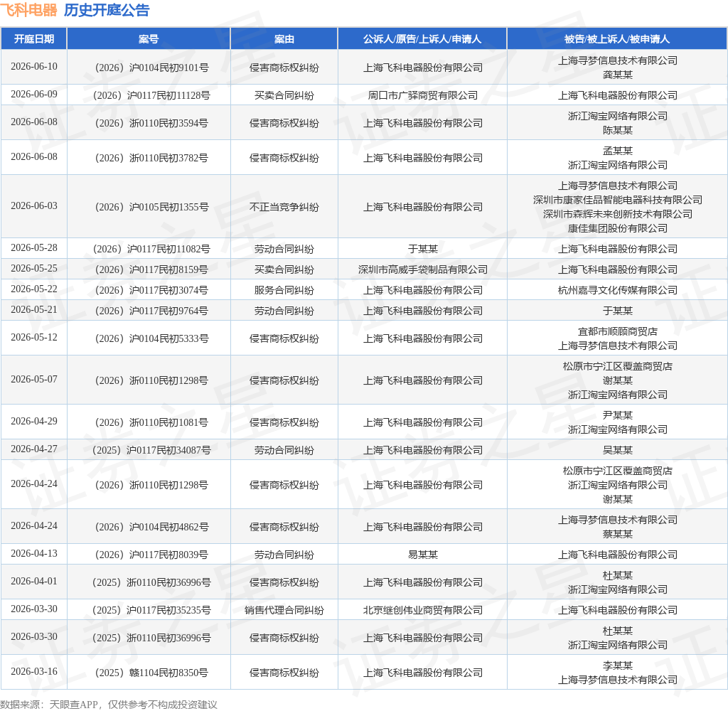This screenshot has width=728, height=711.
Task: Click the date 2026-06-03
Action: click(34, 205)
